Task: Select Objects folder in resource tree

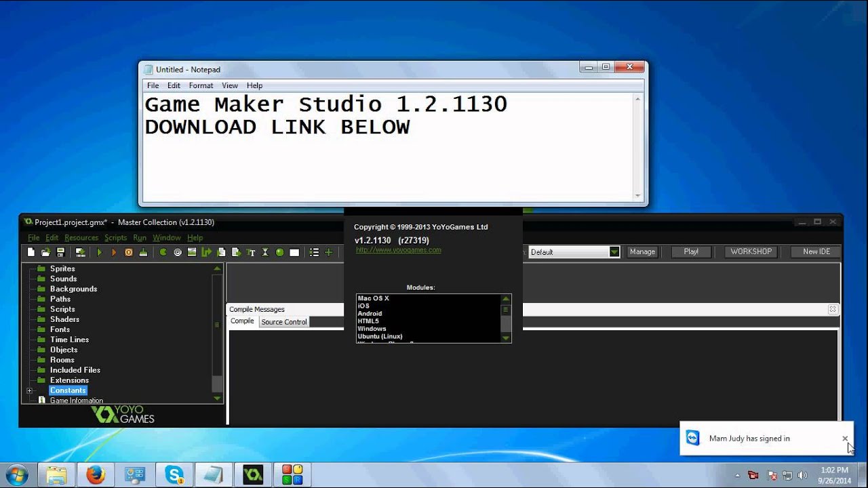Action: pos(64,350)
